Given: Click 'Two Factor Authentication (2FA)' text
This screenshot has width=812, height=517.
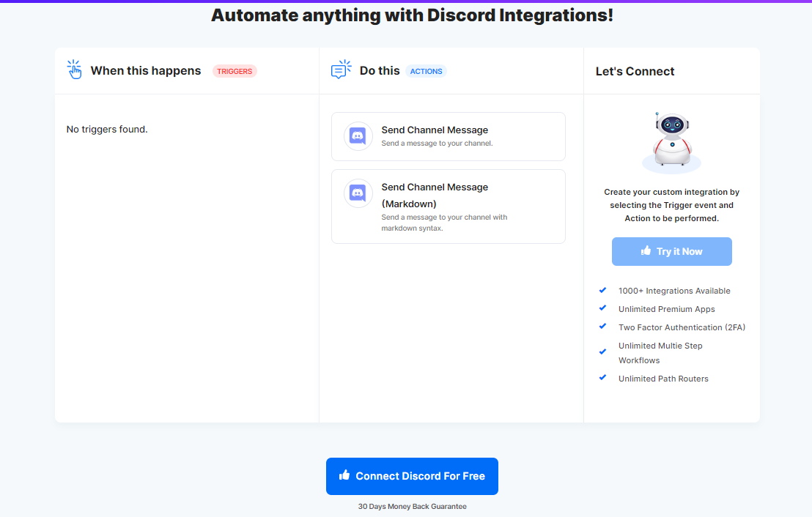Looking at the screenshot, I should 682,327.
